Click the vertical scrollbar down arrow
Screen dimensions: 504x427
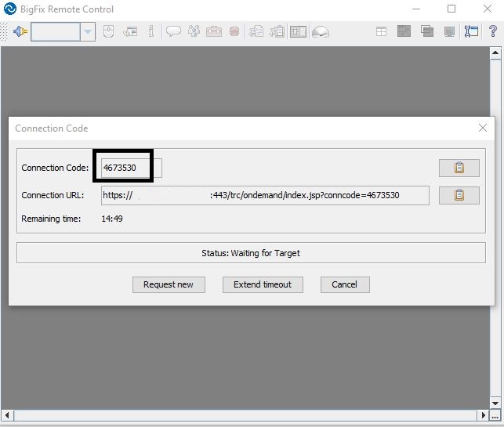click(x=495, y=403)
